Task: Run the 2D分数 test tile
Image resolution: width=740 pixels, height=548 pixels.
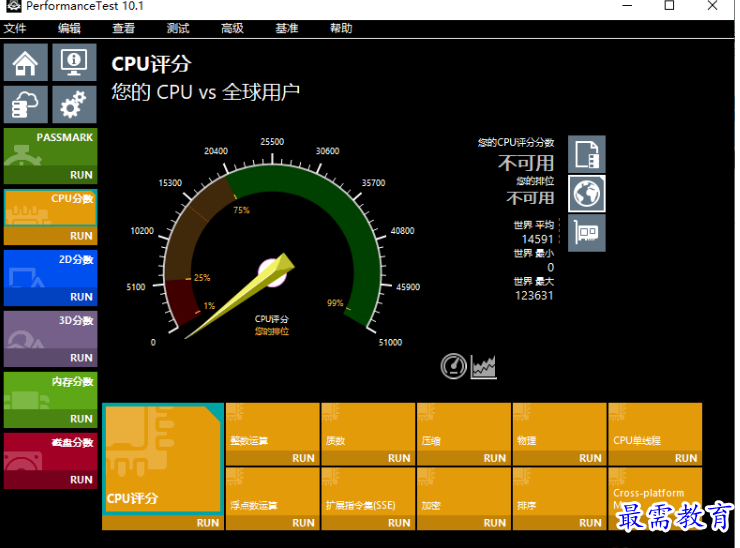Action: pos(50,278)
